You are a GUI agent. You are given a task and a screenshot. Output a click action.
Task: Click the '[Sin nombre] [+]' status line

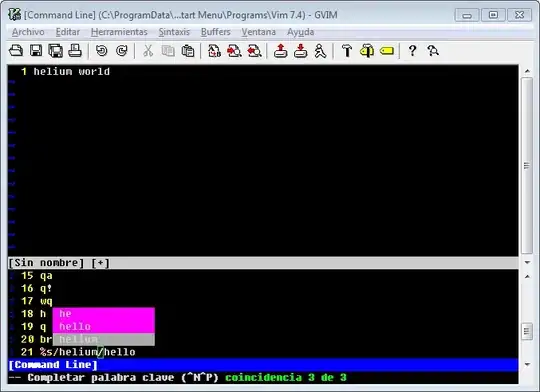263,263
